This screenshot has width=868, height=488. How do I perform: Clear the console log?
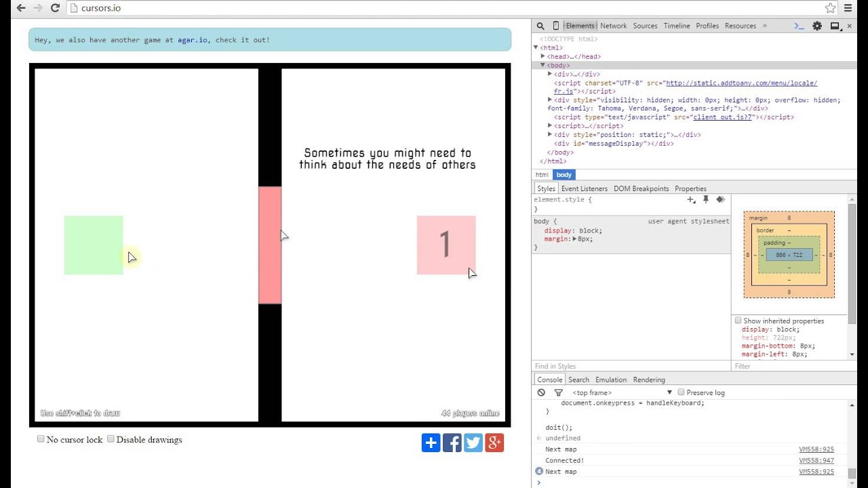pos(541,392)
